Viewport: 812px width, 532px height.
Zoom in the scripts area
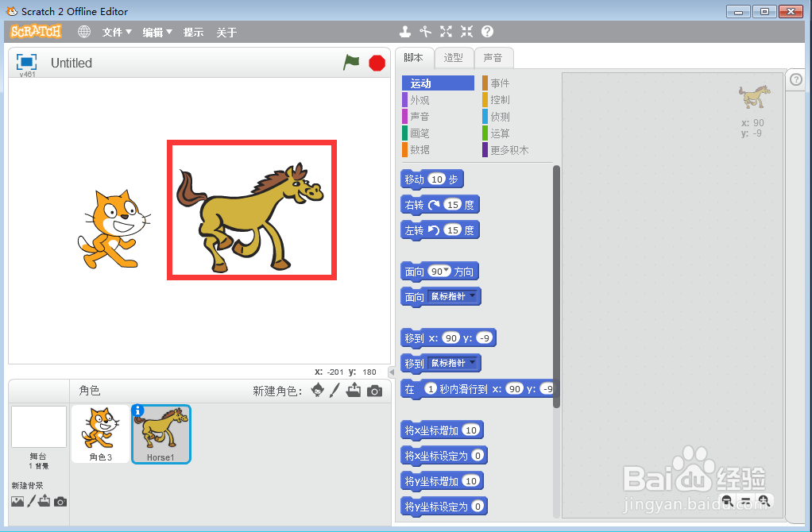(764, 500)
